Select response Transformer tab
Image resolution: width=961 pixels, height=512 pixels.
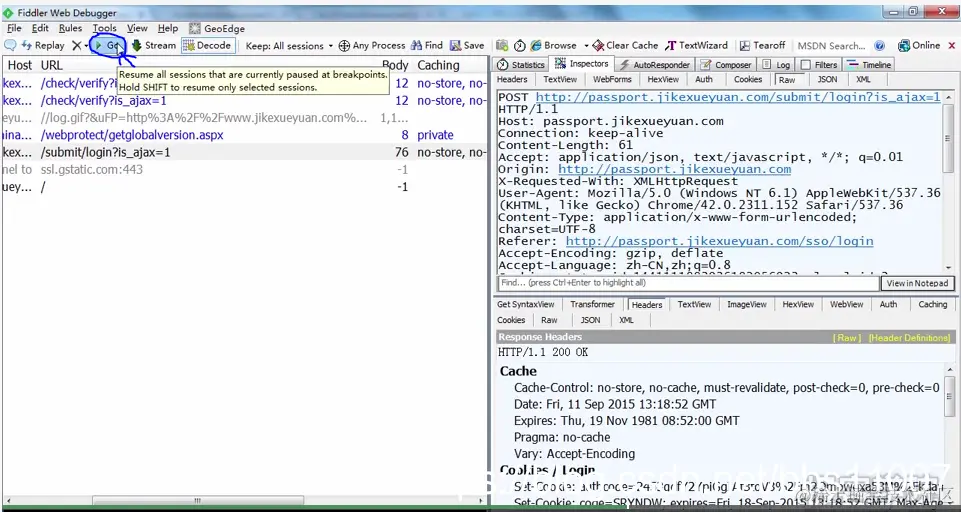pos(592,304)
